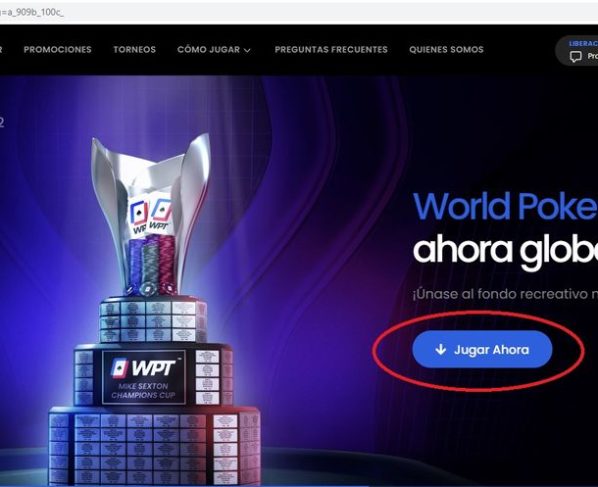Click the WPT Mike Sexton Champions Cup plaque
Image resolution: width=598 pixels, height=487 pixels.
[144, 377]
